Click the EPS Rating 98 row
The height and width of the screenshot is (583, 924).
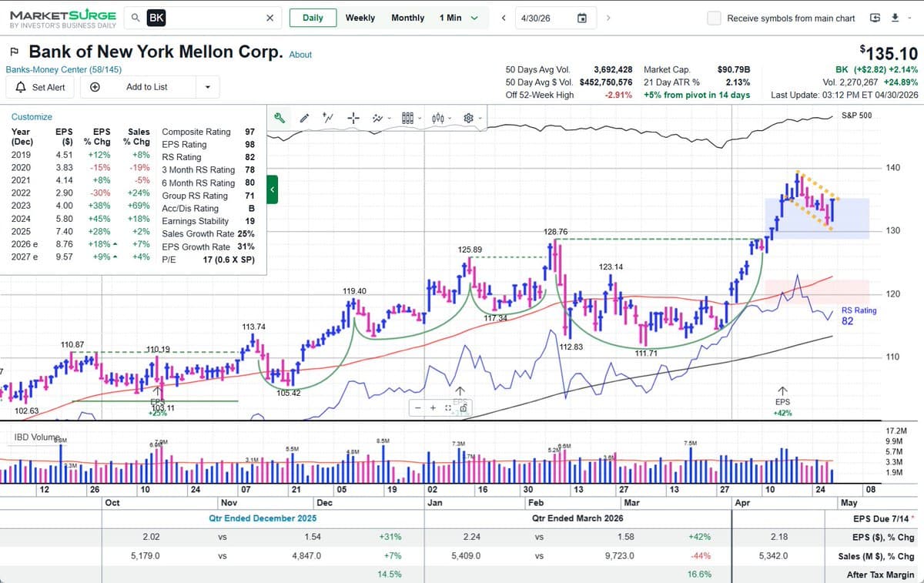(208, 144)
